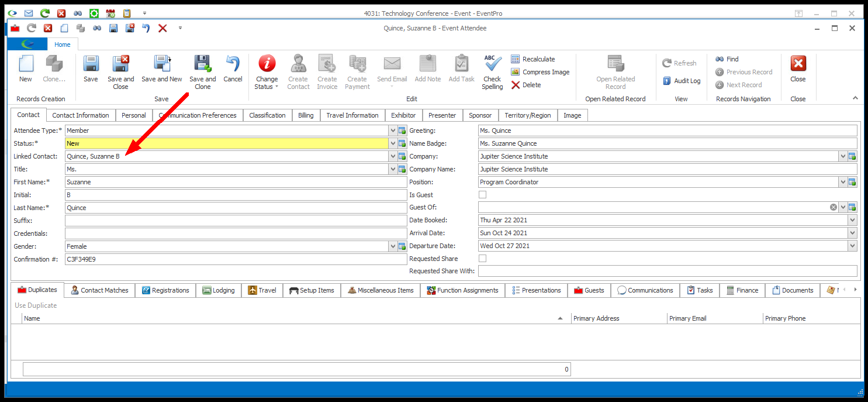
Task: Collapse the ribbon with the chevron
Action: [x=855, y=98]
